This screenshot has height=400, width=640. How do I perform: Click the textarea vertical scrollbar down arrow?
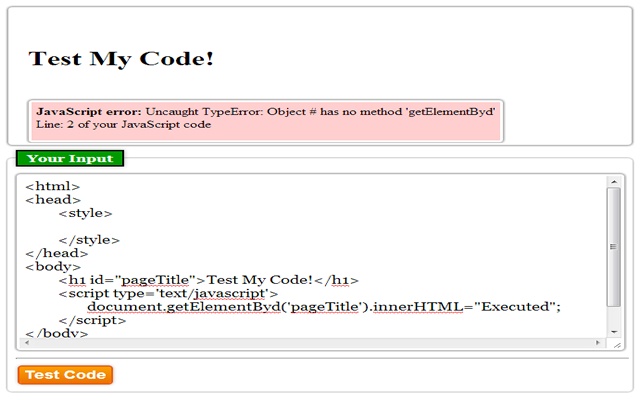613,332
